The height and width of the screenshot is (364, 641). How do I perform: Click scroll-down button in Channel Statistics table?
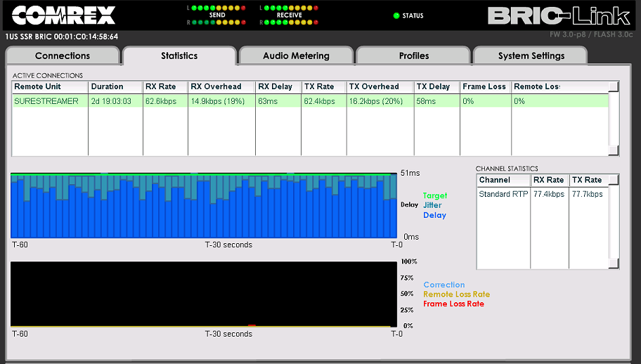click(614, 264)
